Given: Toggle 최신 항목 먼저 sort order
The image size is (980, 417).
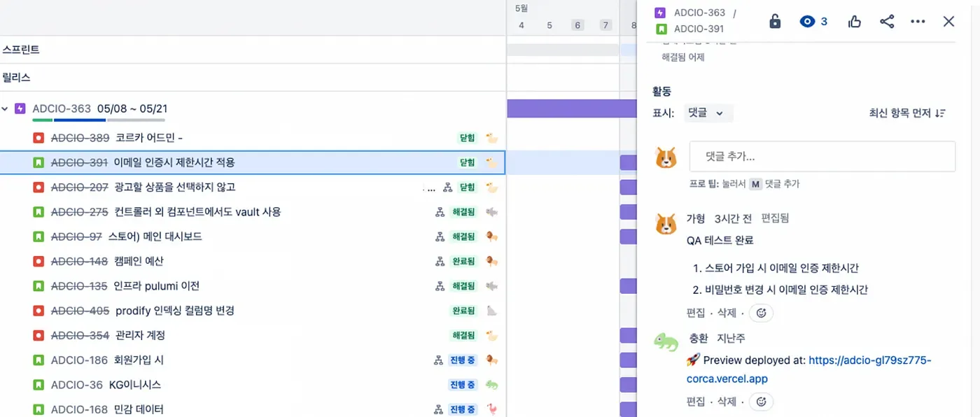Looking at the screenshot, I should 908,113.
